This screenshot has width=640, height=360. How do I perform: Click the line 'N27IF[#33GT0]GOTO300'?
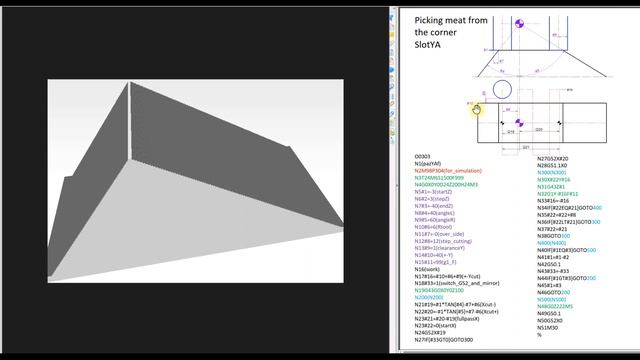point(444,340)
